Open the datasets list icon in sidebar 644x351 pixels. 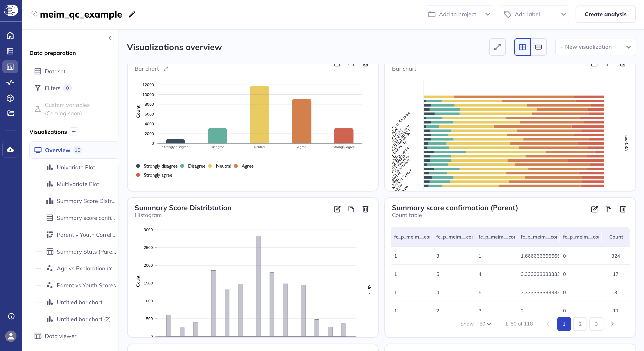(10, 51)
